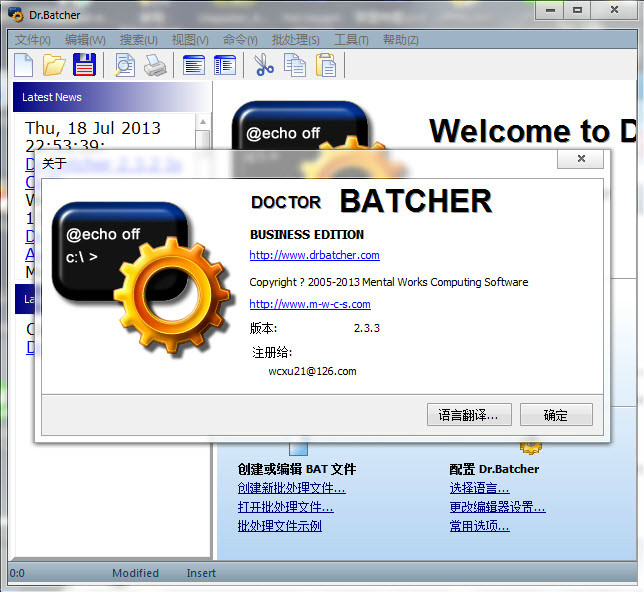Open the 命令(Y) menu
The width and height of the screenshot is (644, 592).
240,40
